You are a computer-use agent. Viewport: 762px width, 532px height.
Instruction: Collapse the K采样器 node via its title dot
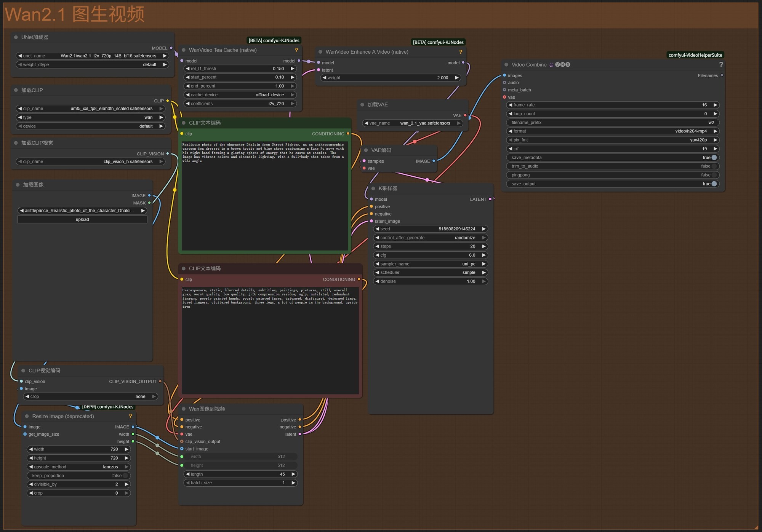pos(373,189)
